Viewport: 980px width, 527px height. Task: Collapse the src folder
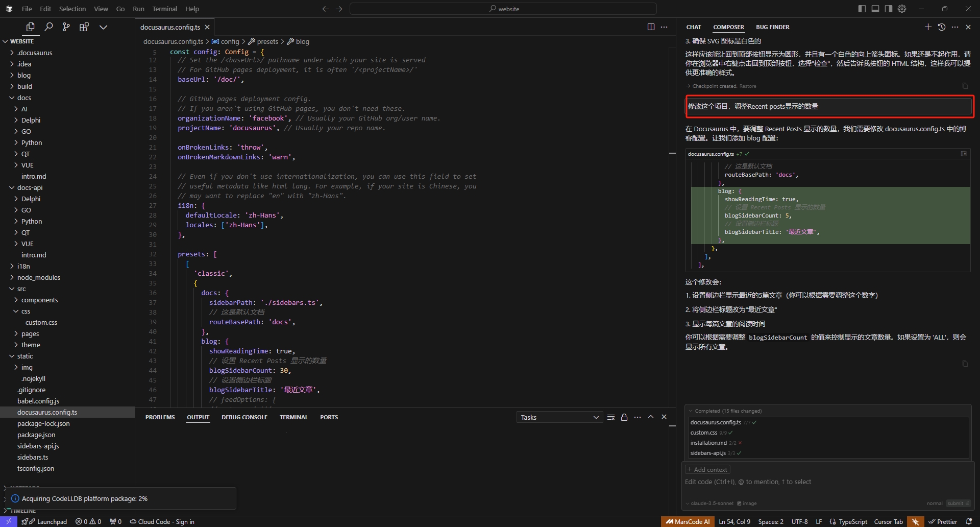(67, 289)
